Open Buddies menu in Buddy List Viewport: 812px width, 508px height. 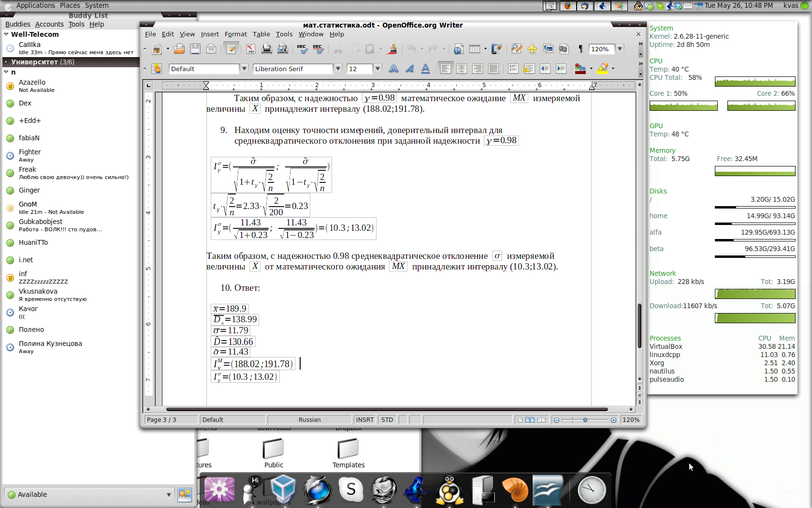tap(18, 24)
